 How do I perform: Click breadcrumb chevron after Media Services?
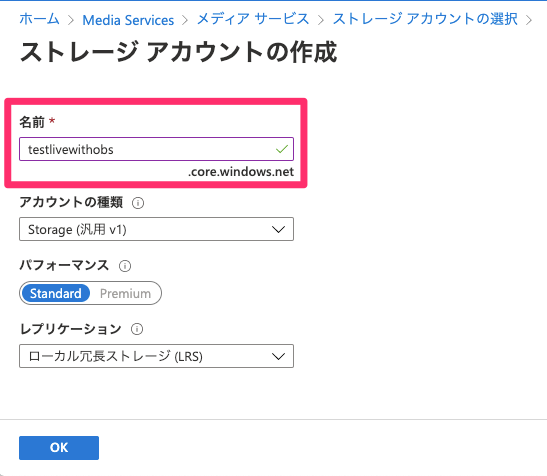pyautogui.click(x=185, y=20)
